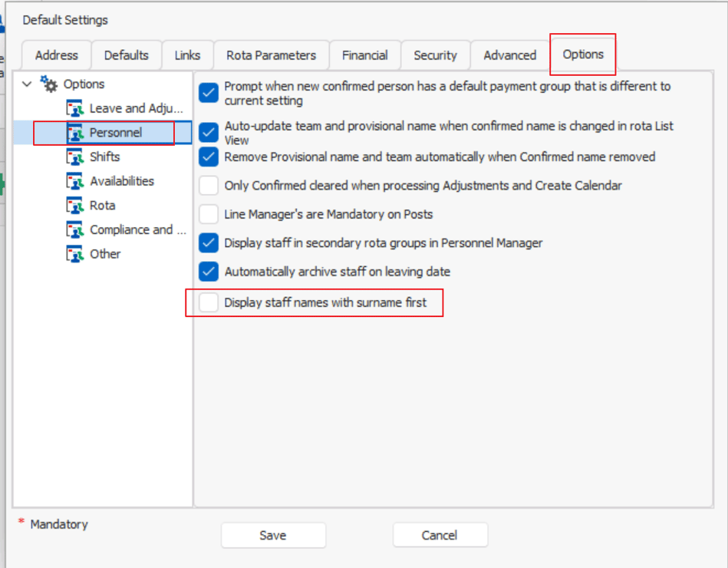728x568 pixels.
Task: Click the Options gear icon in tree
Action: click(x=48, y=84)
